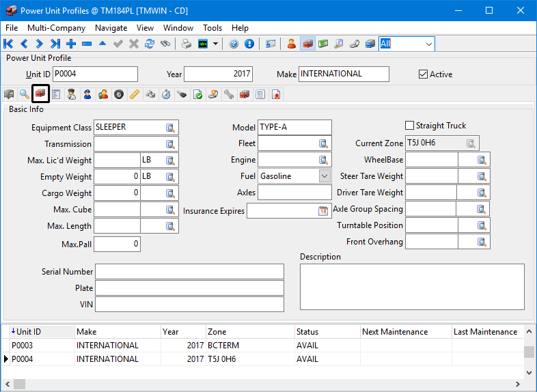Open the wrench maintenance icon tab

tap(229, 94)
